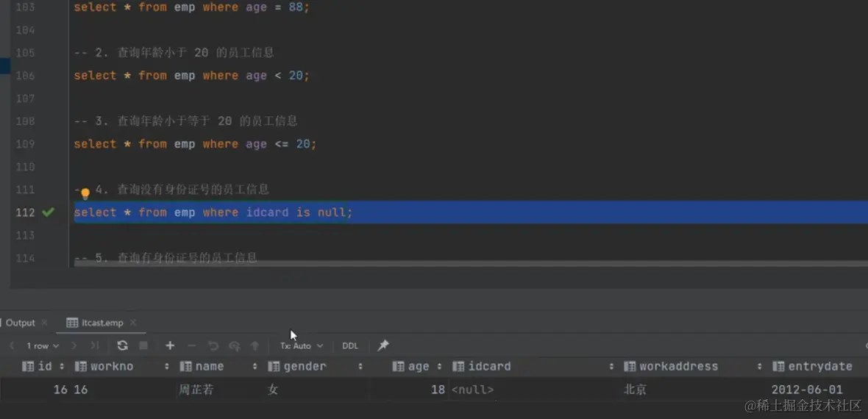Viewport: 868px width, 419px height.
Task: Close the Output tab
Action: coord(44,323)
